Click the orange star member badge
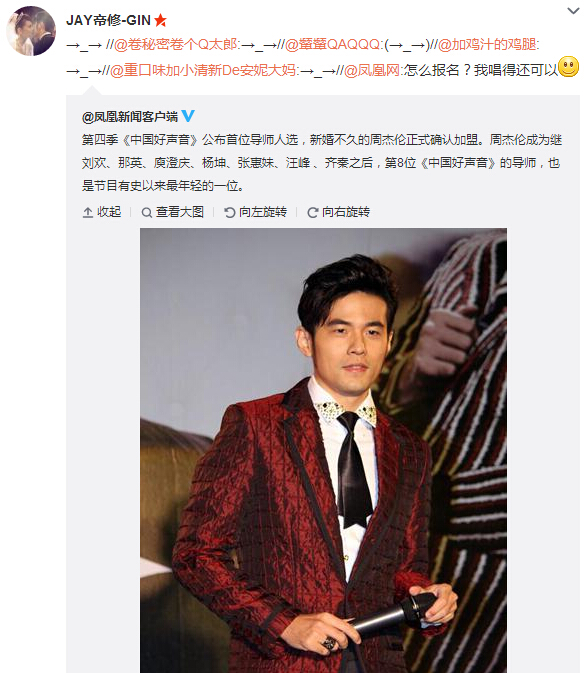 tap(161, 20)
